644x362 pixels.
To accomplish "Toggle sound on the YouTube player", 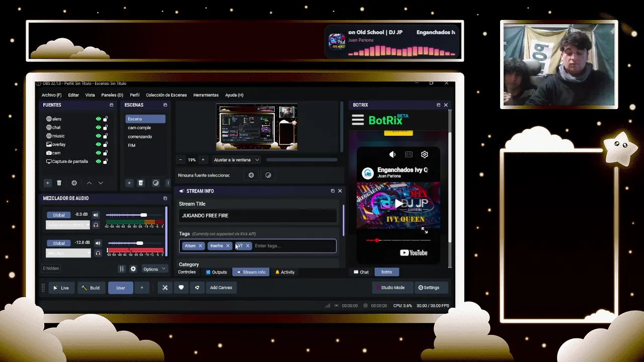I will (392, 154).
